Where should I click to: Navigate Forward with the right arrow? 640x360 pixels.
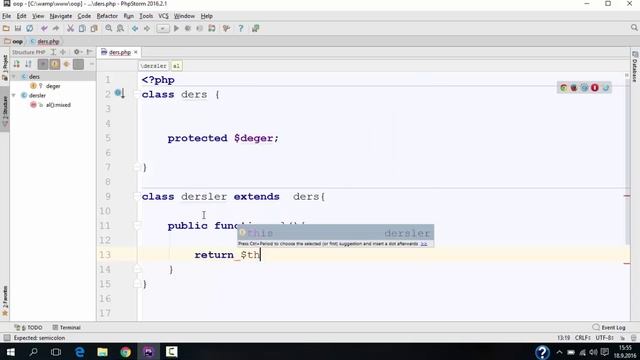(147, 28)
